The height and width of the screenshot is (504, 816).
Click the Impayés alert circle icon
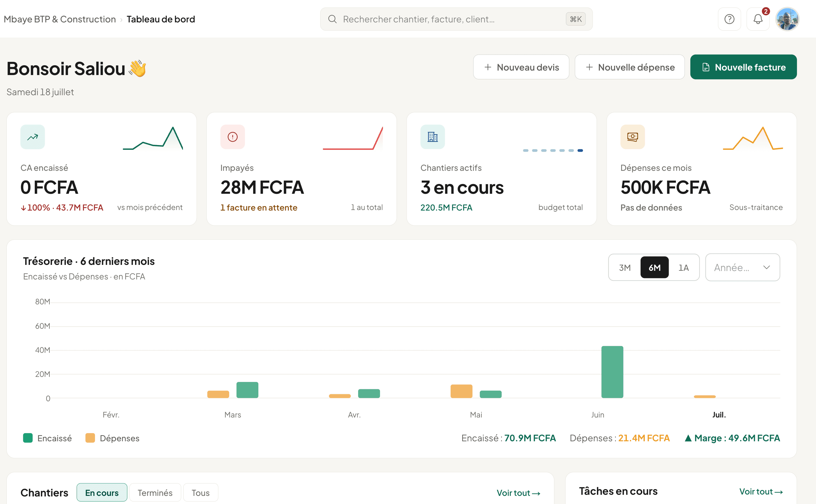[x=233, y=137]
